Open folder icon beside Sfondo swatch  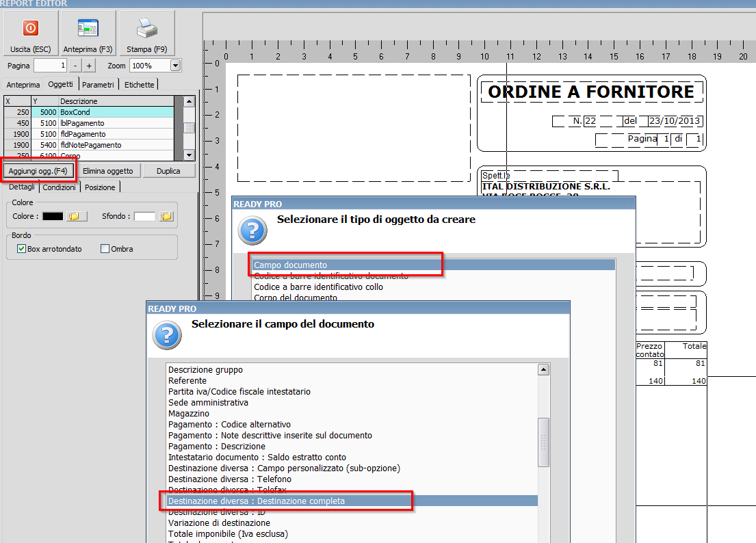[x=166, y=216]
